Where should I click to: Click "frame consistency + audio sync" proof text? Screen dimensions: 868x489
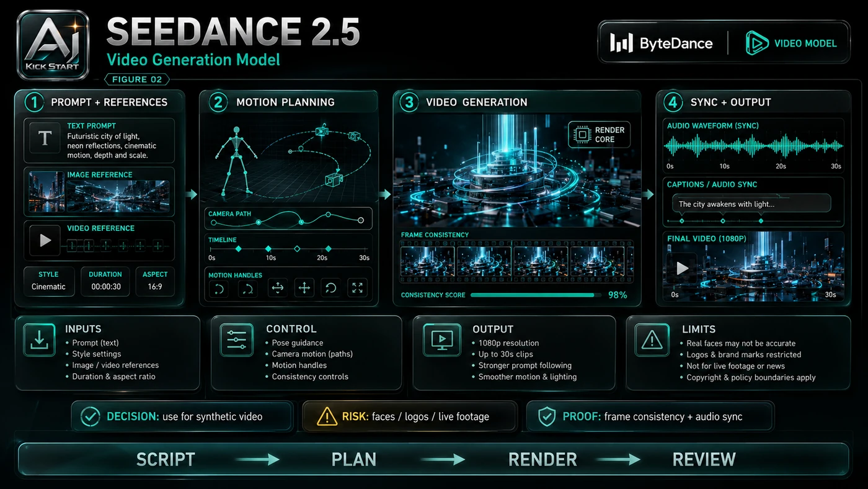coord(673,417)
